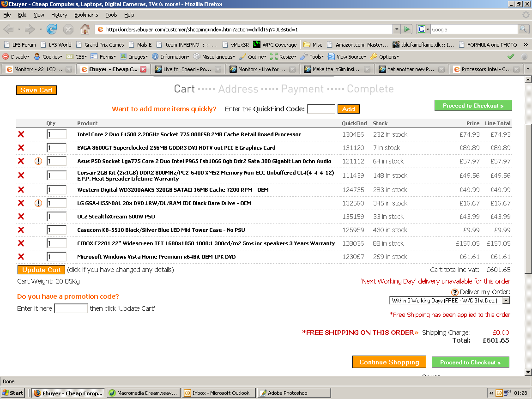Open the Cookies toolbar dropdown

point(48,57)
